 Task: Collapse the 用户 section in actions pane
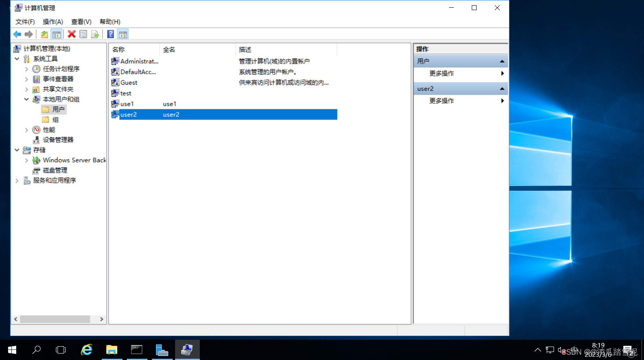tap(502, 61)
